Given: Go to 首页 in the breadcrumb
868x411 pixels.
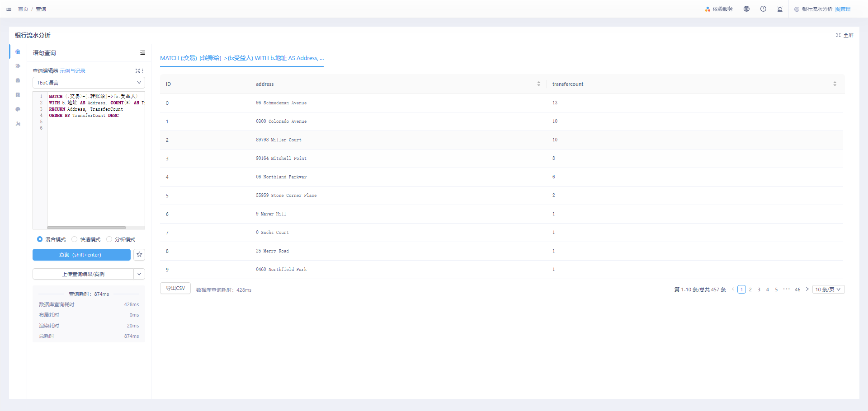Looking at the screenshot, I should tap(23, 9).
